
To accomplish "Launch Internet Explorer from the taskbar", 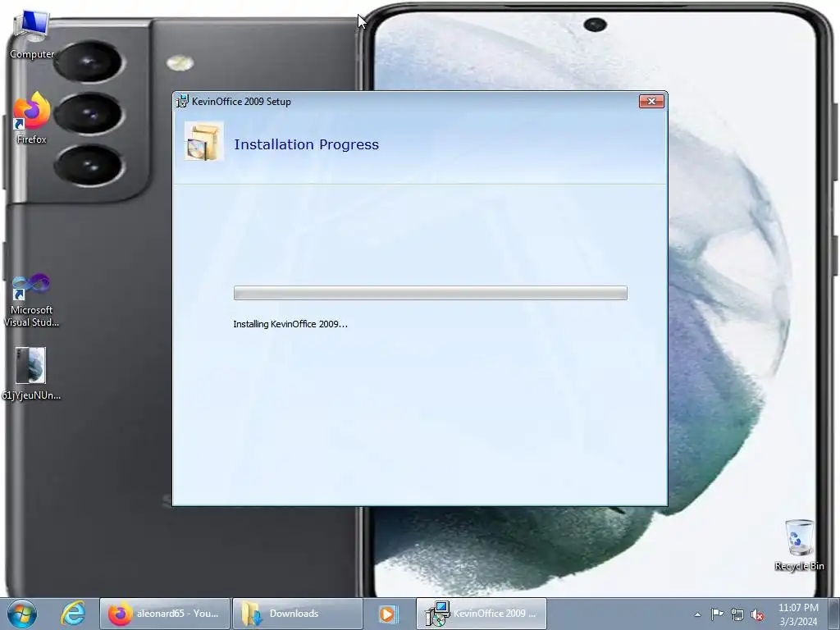I will (x=73, y=614).
